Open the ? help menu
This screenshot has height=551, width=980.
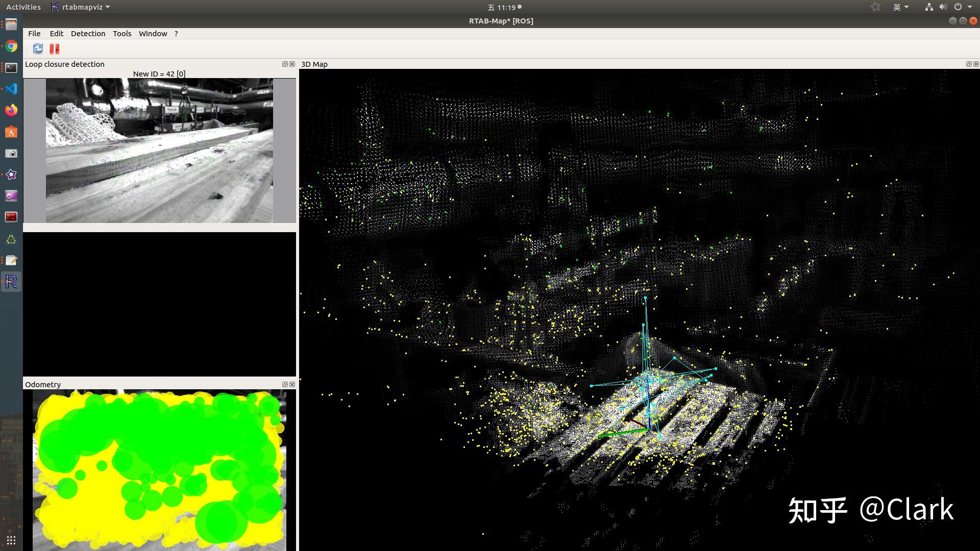[176, 34]
